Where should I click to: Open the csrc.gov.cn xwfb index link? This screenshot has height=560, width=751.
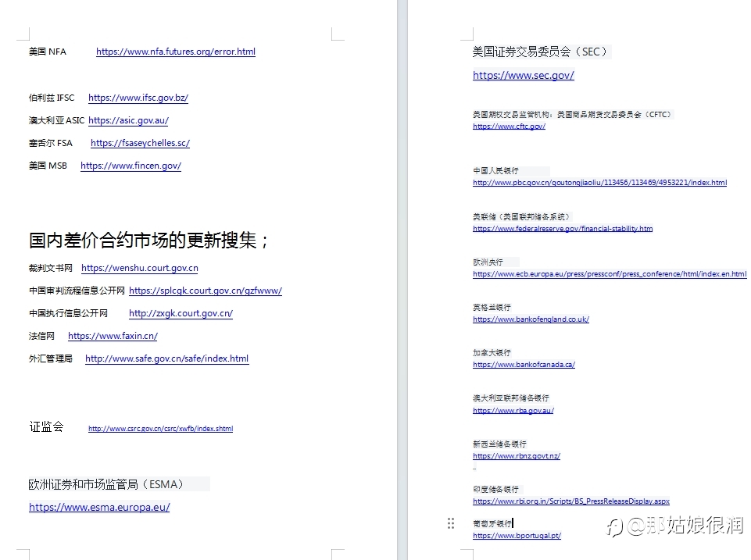(160, 428)
